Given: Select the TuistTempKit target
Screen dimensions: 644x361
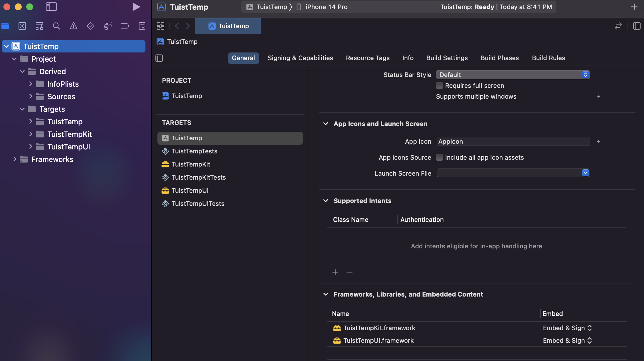Looking at the screenshot, I should [191, 165].
